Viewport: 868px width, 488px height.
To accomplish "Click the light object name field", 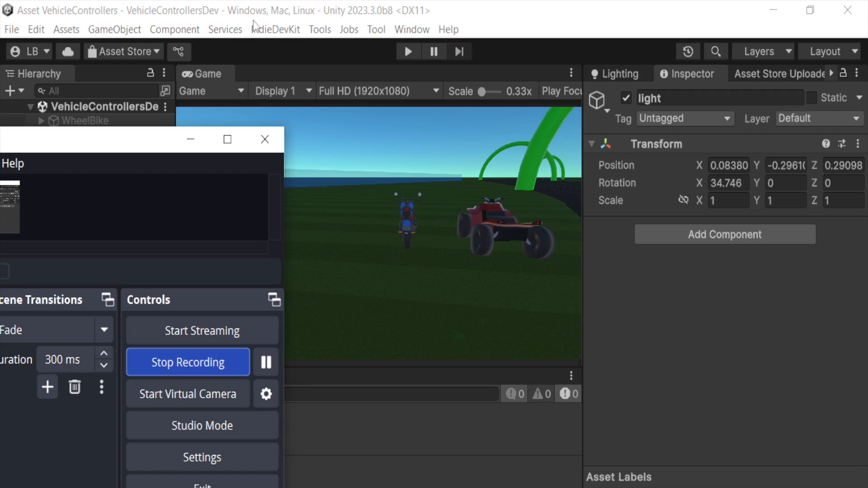I will 720,98.
